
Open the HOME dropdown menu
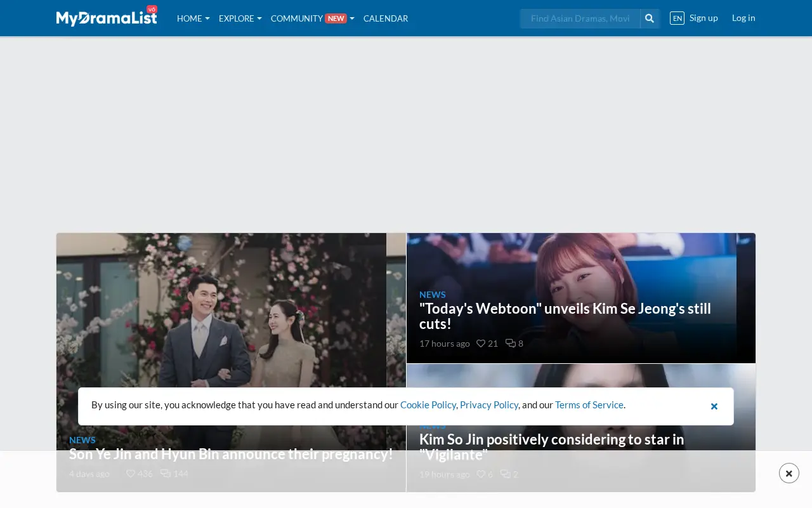[x=193, y=18]
